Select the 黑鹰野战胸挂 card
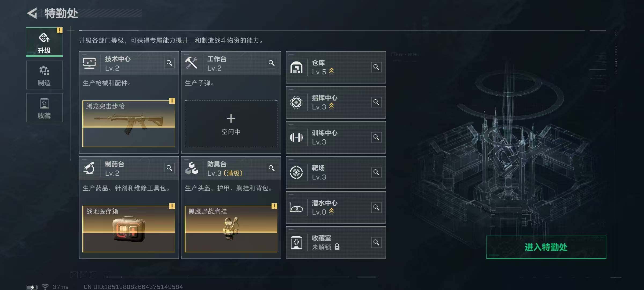 (231, 229)
